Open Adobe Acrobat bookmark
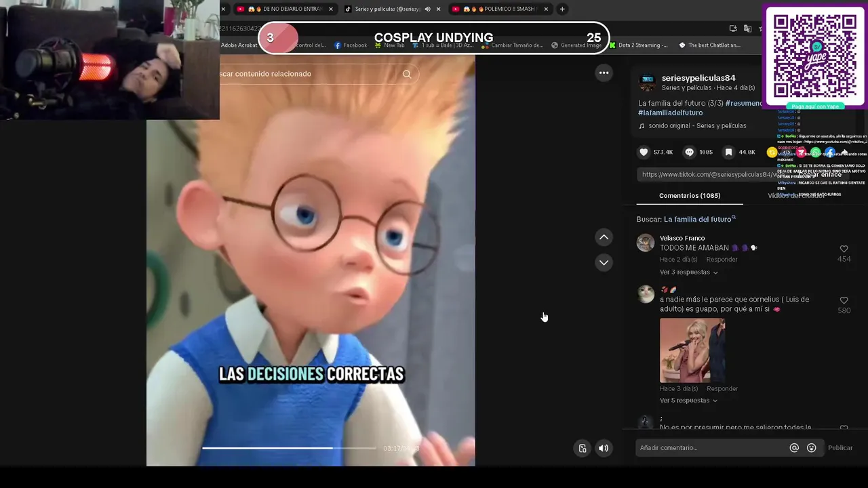This screenshot has width=868, height=488. [239, 45]
